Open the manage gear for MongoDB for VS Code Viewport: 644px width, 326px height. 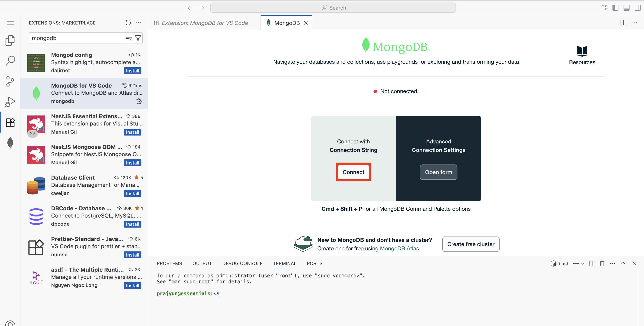[139, 101]
